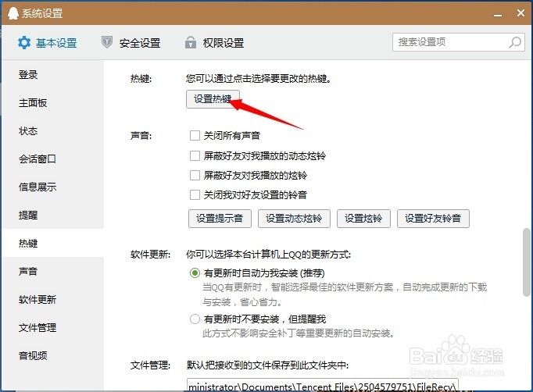This screenshot has height=392, width=533.
Task: Open the 文件管理 section in sidebar
Action: point(52,328)
